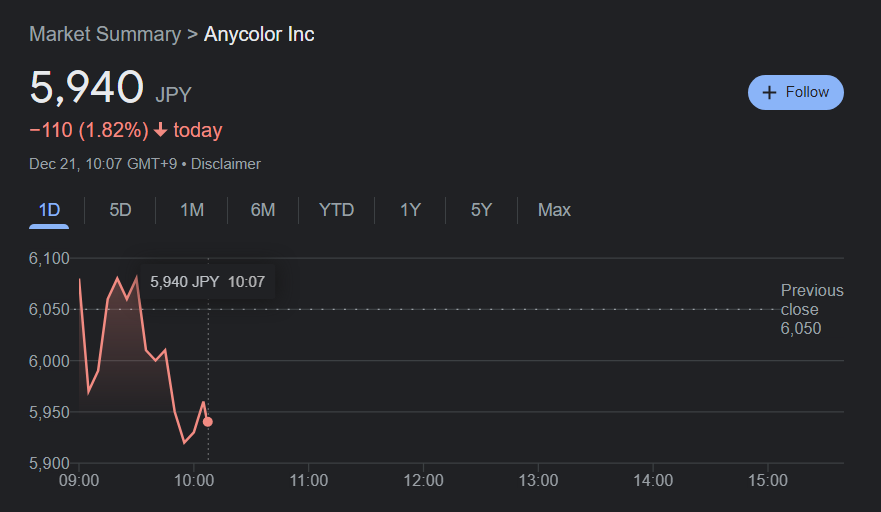This screenshot has height=512, width=881.
Task: Select the Max chart range
Action: pyautogui.click(x=554, y=210)
